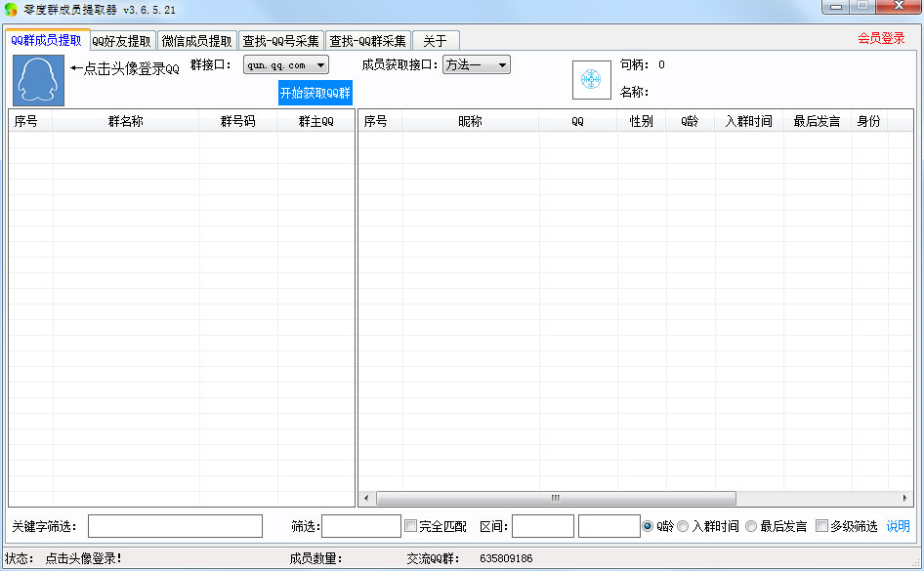Click the 性别 column header

coord(641,121)
